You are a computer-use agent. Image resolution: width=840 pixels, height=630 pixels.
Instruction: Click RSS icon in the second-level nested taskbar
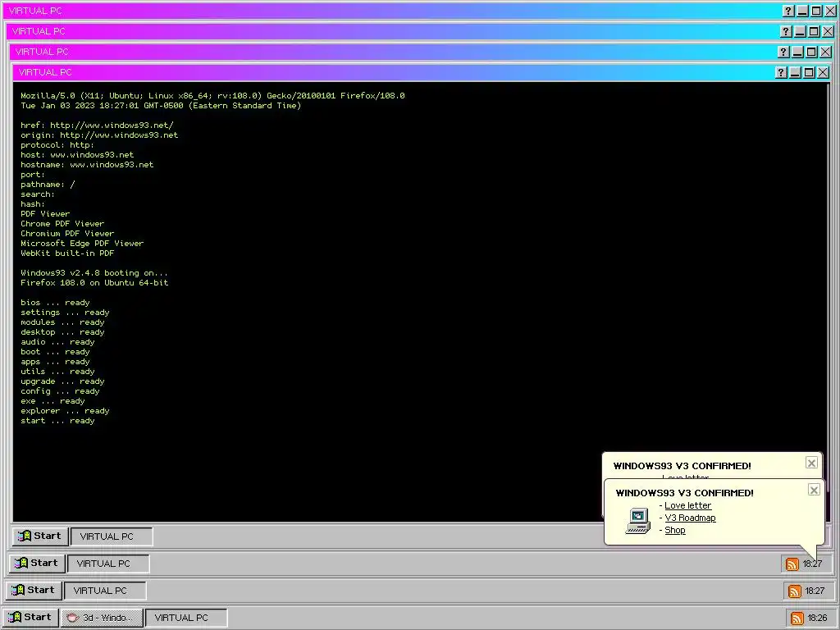point(795,591)
